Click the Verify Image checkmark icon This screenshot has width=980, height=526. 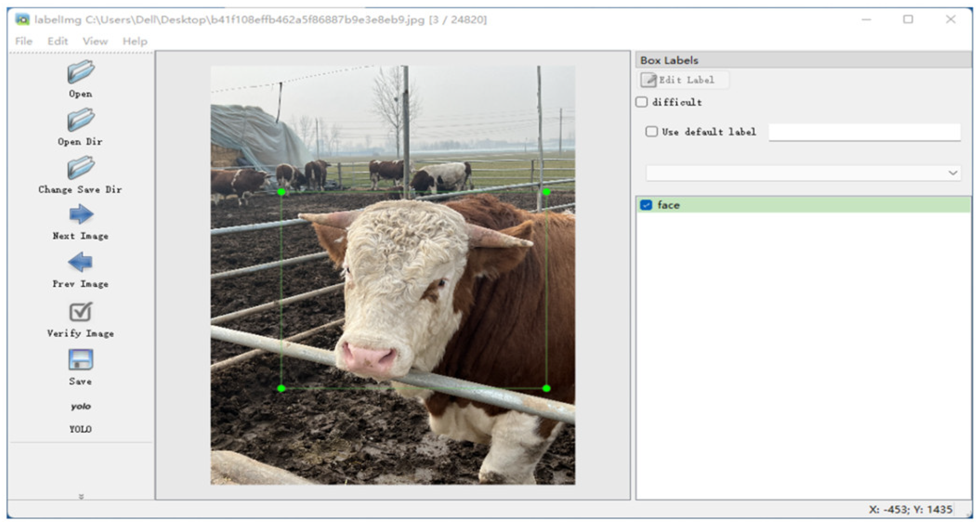tap(80, 312)
